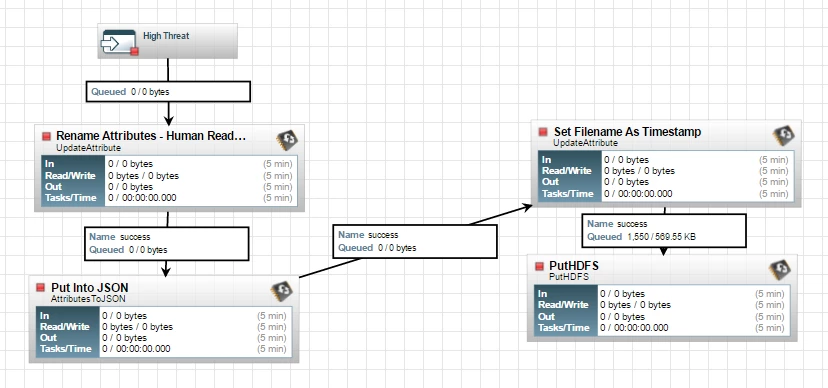Click Out row of Set Filename As Timestamp
828x388 pixels.
(x=666, y=182)
